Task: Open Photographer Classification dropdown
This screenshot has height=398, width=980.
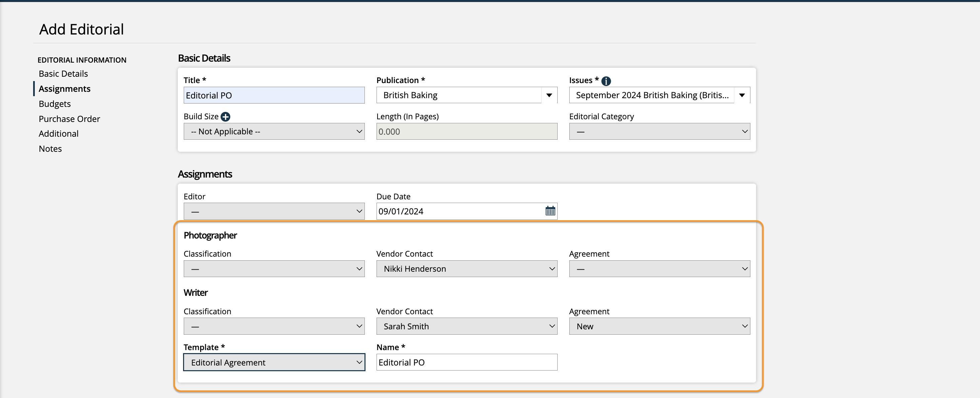Action: click(x=274, y=269)
